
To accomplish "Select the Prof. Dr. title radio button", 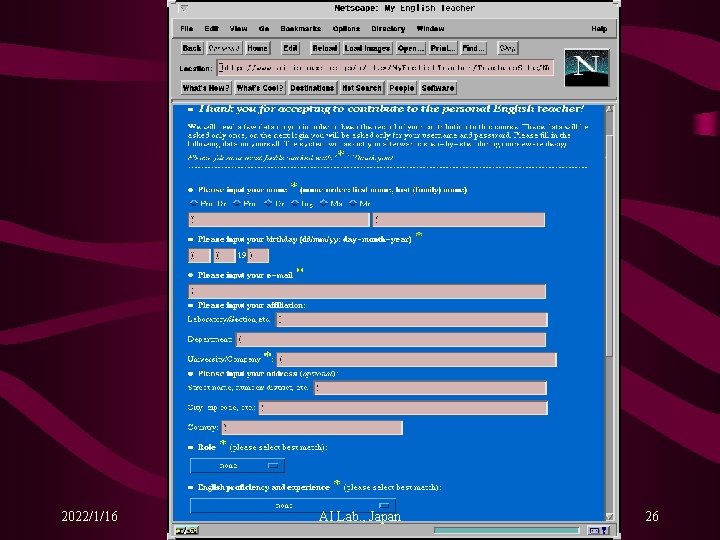I will pyautogui.click(x=194, y=203).
